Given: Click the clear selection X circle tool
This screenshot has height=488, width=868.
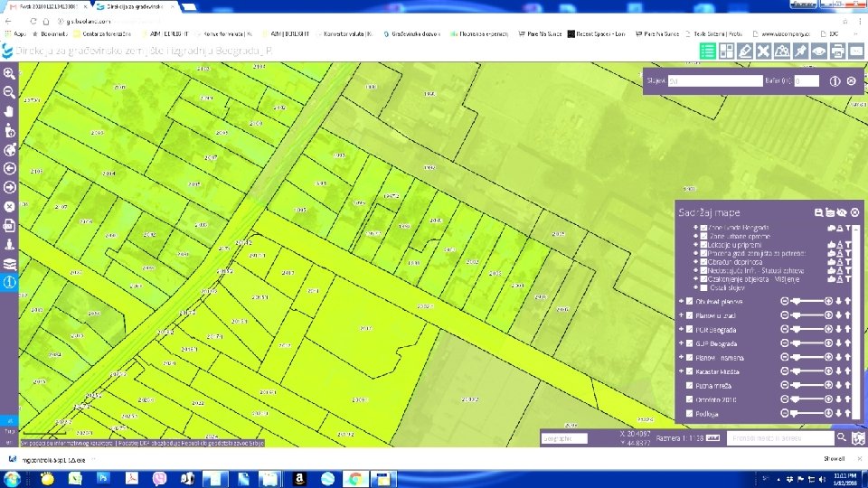Looking at the screenshot, I should click(x=9, y=206).
